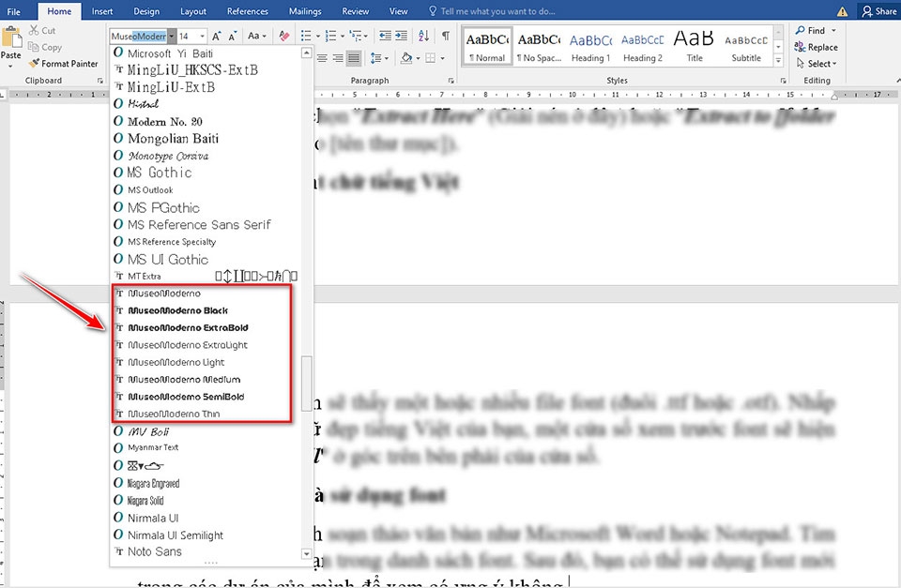Sort text with A-Z sort icon
The image size is (901, 588).
point(423,37)
